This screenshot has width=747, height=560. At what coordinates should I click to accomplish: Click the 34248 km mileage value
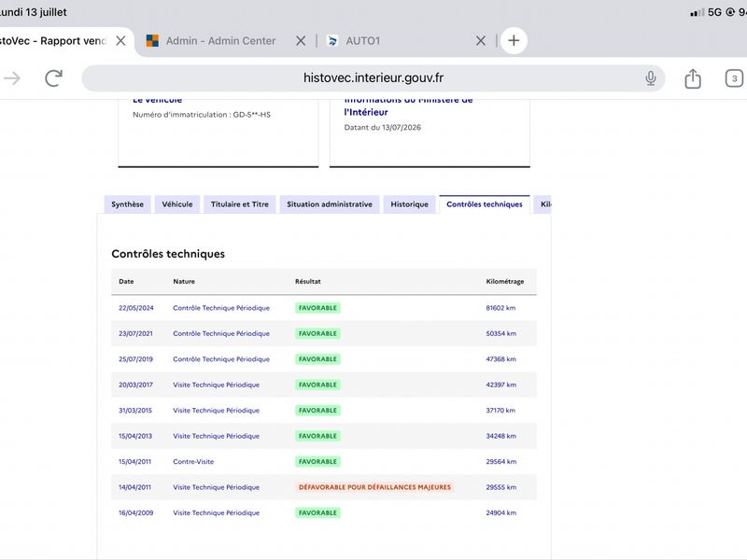(501, 436)
